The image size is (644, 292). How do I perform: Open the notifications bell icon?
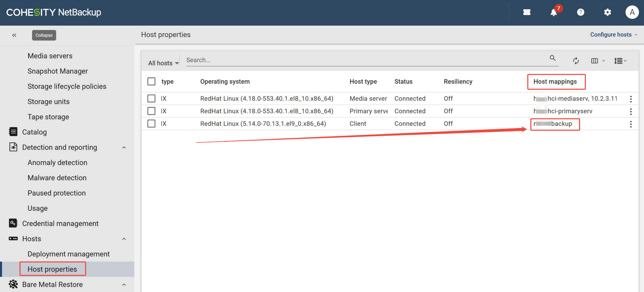pyautogui.click(x=554, y=12)
